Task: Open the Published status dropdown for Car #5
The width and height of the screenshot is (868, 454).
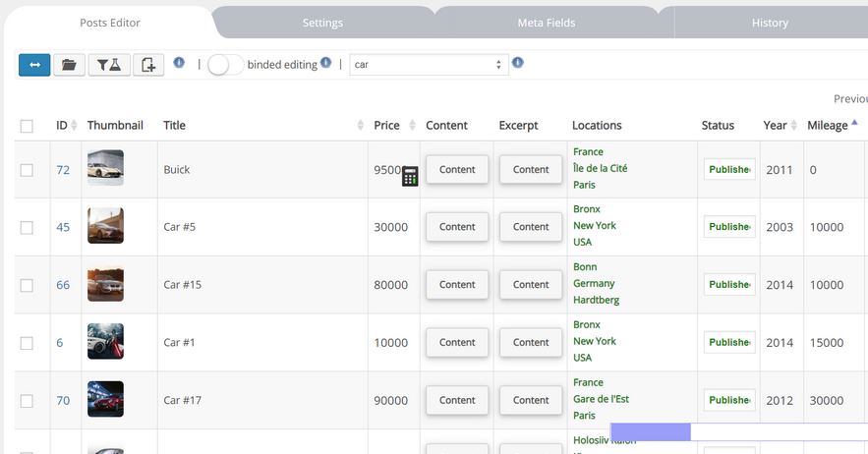Action: tap(729, 226)
